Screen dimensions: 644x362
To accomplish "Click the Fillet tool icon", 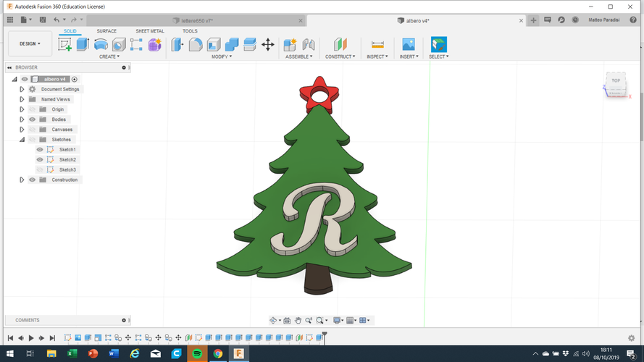I will click(x=196, y=44).
